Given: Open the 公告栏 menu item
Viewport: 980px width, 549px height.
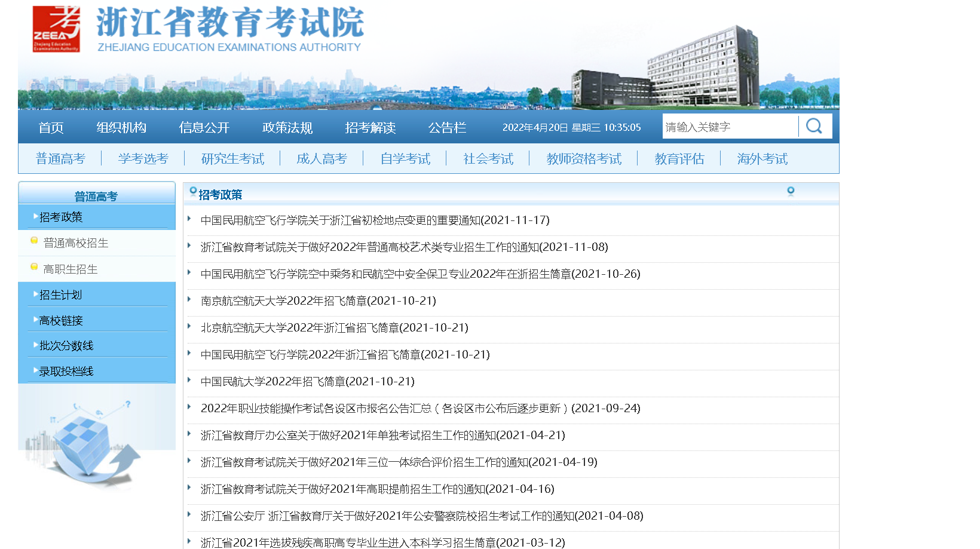Looking at the screenshot, I should coord(446,127).
